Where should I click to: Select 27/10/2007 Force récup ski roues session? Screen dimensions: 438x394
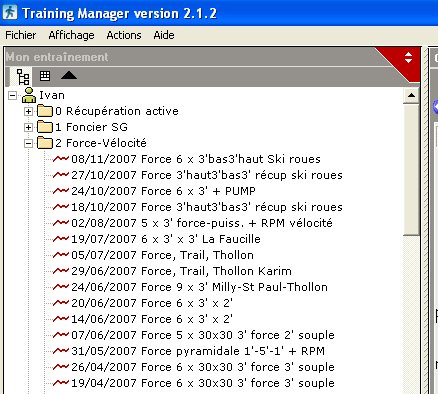[207, 175]
